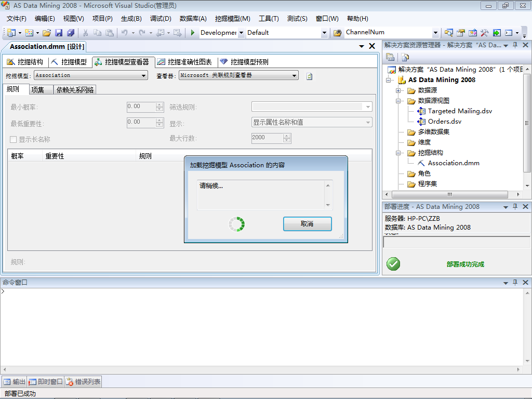Collapse the 挖掘结构 folder node
The image size is (532, 399).
coord(398,153)
